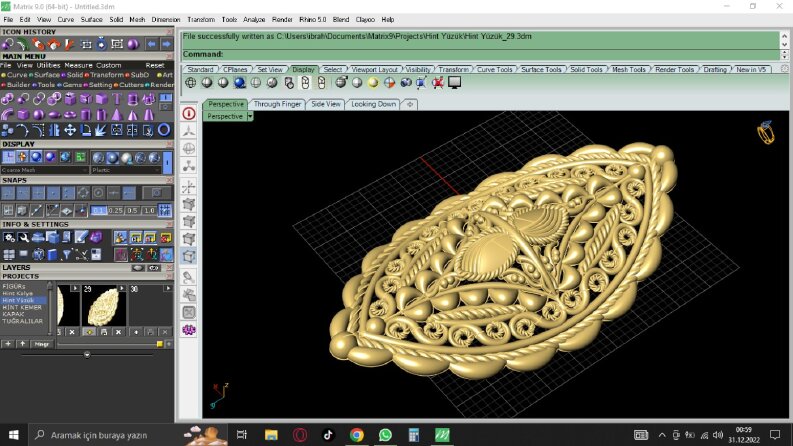Viewport: 793px width, 446px height.
Task: Click the Mngr button in Projects
Action: (42, 344)
